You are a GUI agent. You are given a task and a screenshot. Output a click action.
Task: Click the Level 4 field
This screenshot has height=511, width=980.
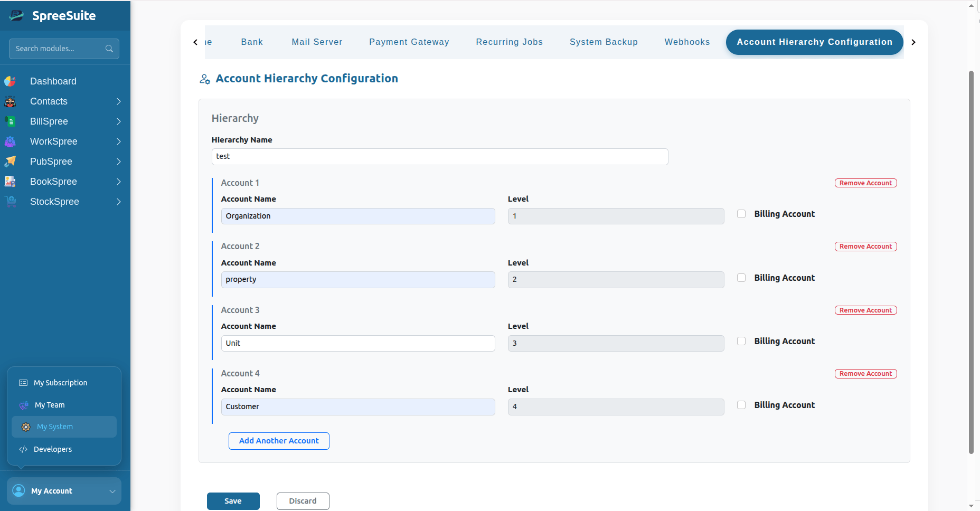coord(616,407)
